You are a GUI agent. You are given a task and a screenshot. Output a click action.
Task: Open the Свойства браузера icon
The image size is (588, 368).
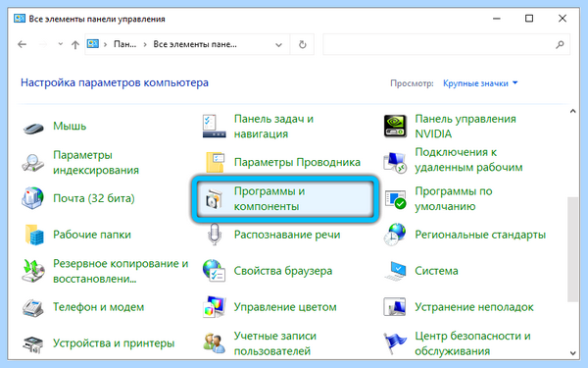tap(214, 271)
